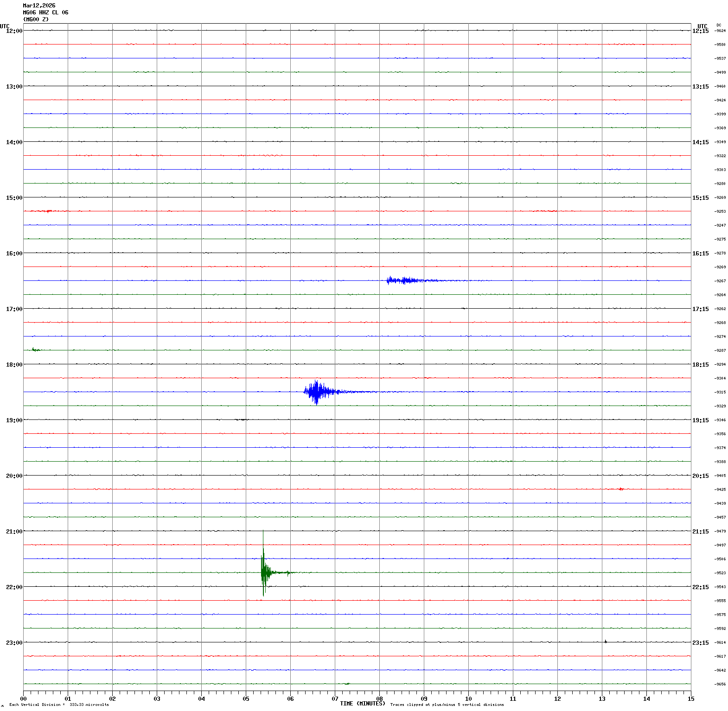Click the green blip on the last trace near minute 07
728x711 pixels.
pos(346,683)
